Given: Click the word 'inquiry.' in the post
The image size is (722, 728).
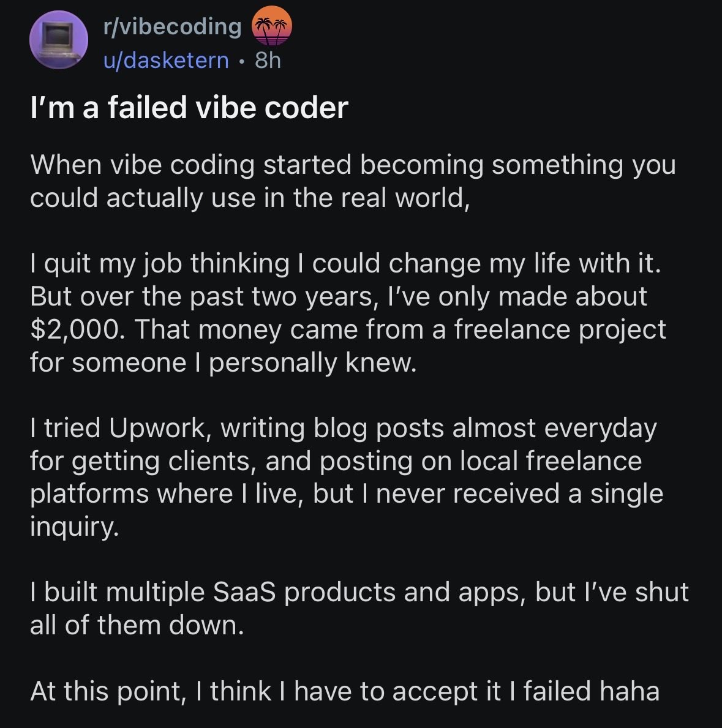Looking at the screenshot, I should click(73, 527).
